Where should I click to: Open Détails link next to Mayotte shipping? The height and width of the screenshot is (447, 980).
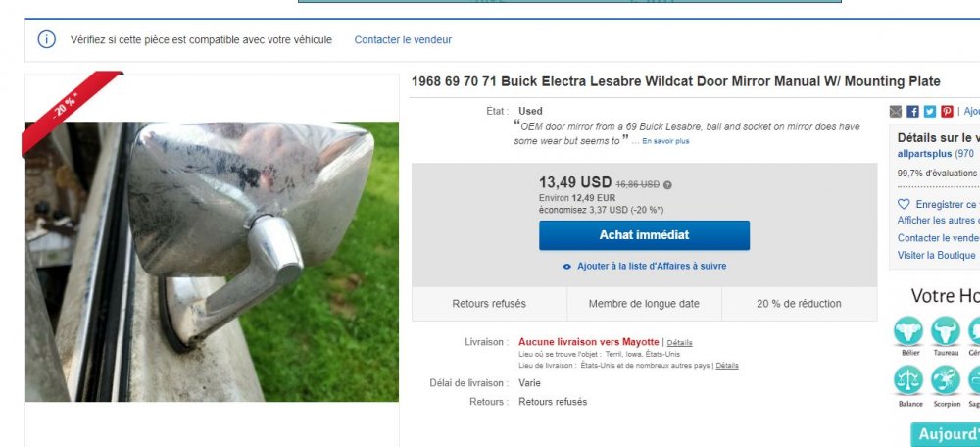pos(679,342)
